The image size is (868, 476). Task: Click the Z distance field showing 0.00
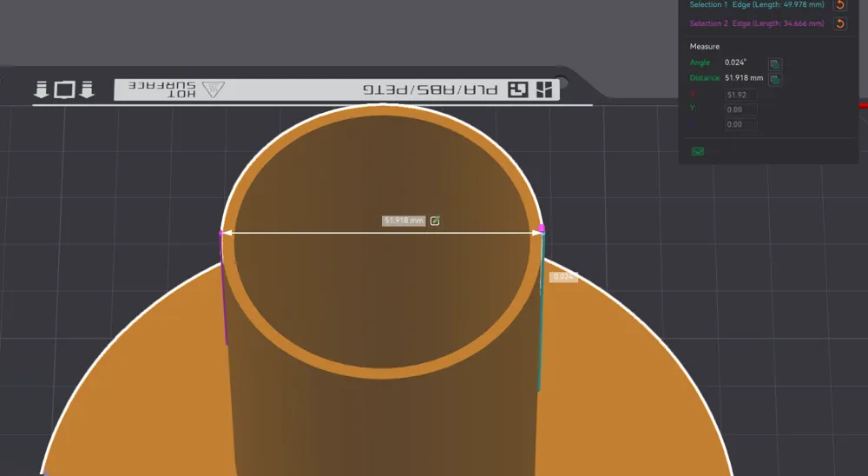pos(740,124)
